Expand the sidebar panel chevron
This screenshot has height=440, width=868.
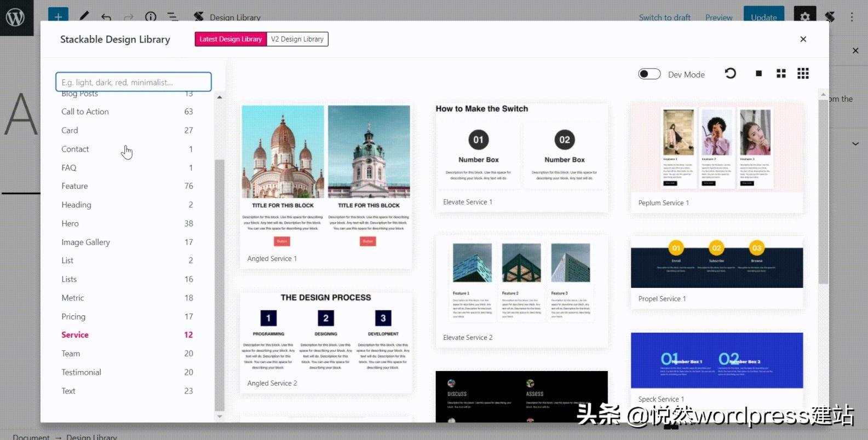click(x=855, y=143)
